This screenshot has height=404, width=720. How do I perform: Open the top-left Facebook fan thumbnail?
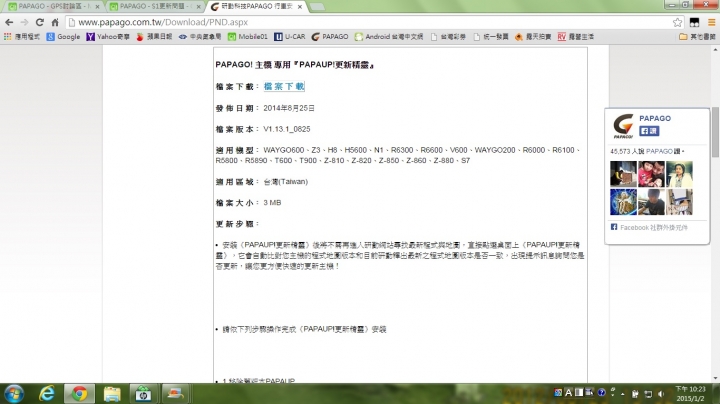[x=623, y=174]
